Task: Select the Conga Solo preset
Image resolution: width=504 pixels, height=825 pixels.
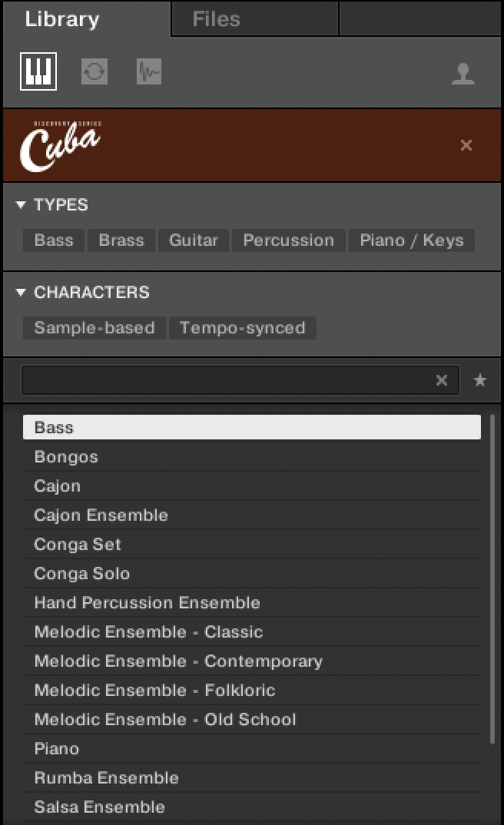Action: click(x=82, y=574)
